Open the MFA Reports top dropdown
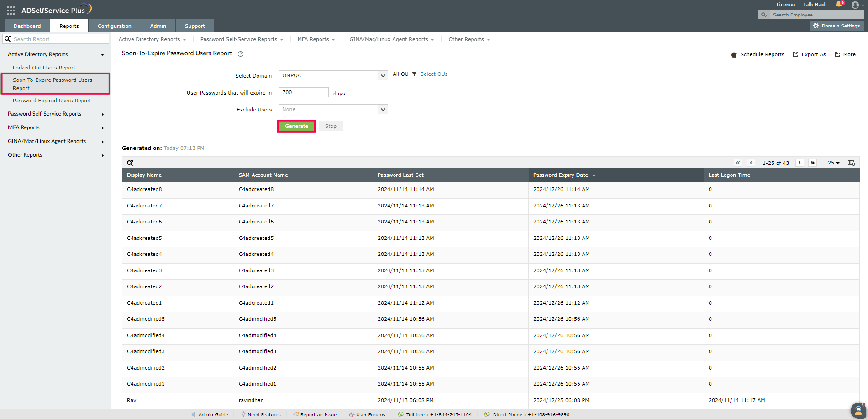868x419 pixels. tap(316, 40)
